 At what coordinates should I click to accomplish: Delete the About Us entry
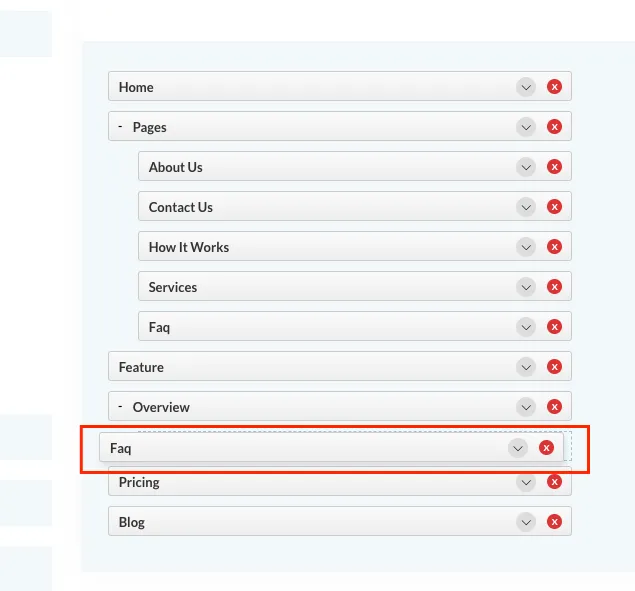(554, 167)
